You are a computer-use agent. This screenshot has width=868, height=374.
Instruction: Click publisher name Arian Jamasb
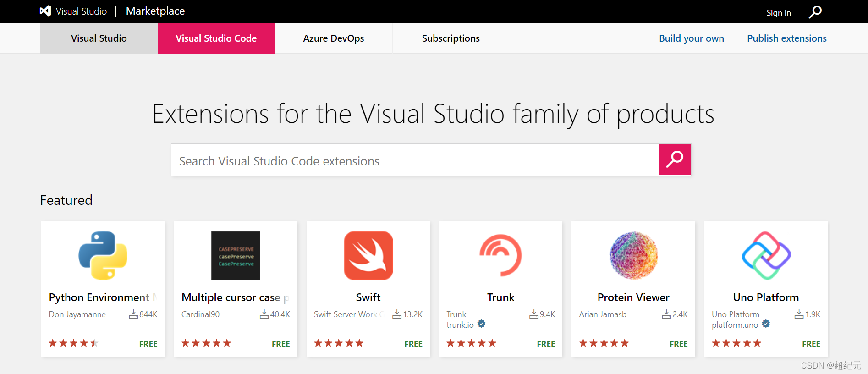click(603, 314)
